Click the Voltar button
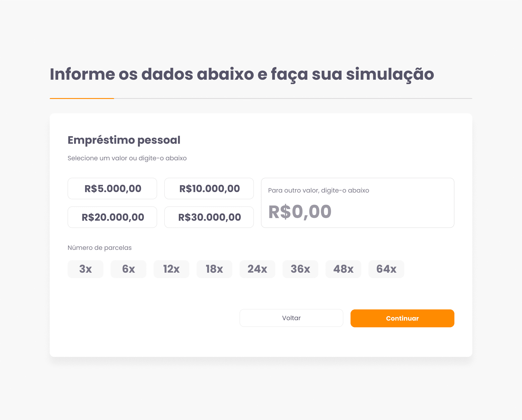The image size is (522, 420). coord(291,318)
